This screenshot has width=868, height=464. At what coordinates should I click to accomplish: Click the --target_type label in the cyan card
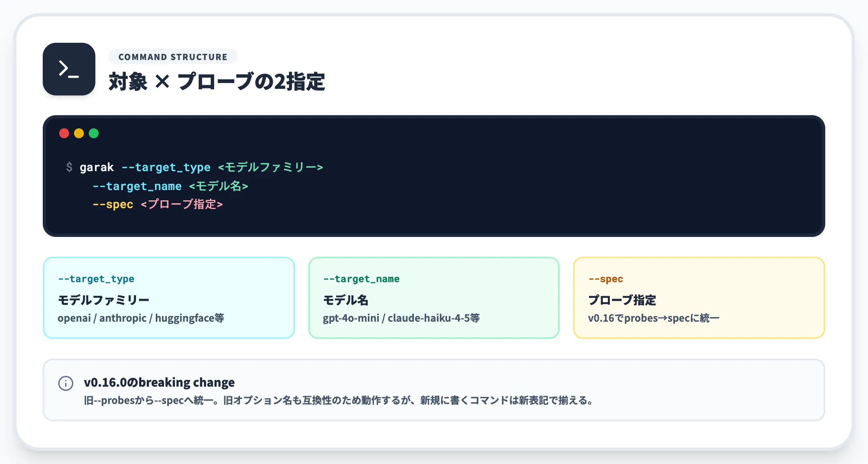click(x=96, y=279)
